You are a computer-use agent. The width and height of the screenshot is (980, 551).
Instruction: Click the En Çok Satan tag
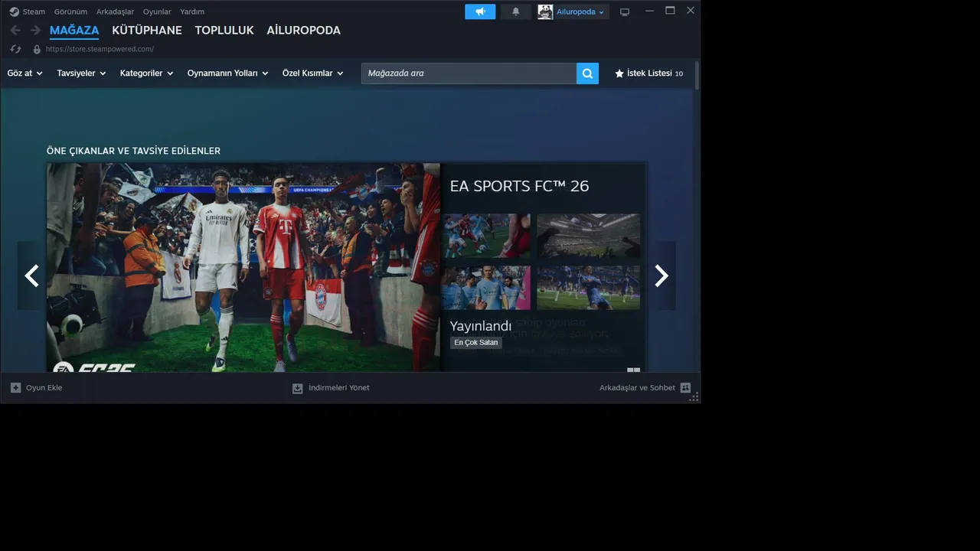click(x=476, y=343)
